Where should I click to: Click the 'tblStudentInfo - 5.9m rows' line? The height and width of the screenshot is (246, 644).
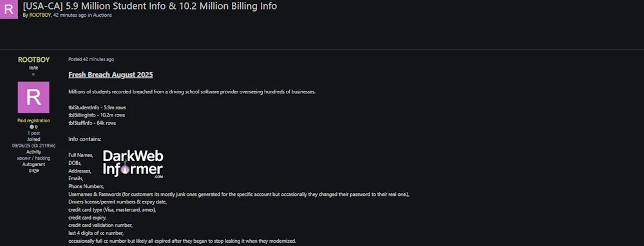[x=97, y=108]
